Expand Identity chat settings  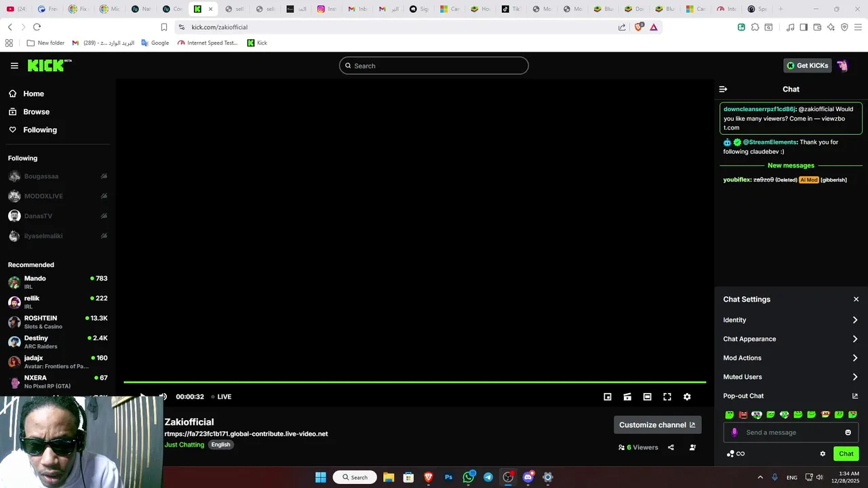pyautogui.click(x=791, y=320)
